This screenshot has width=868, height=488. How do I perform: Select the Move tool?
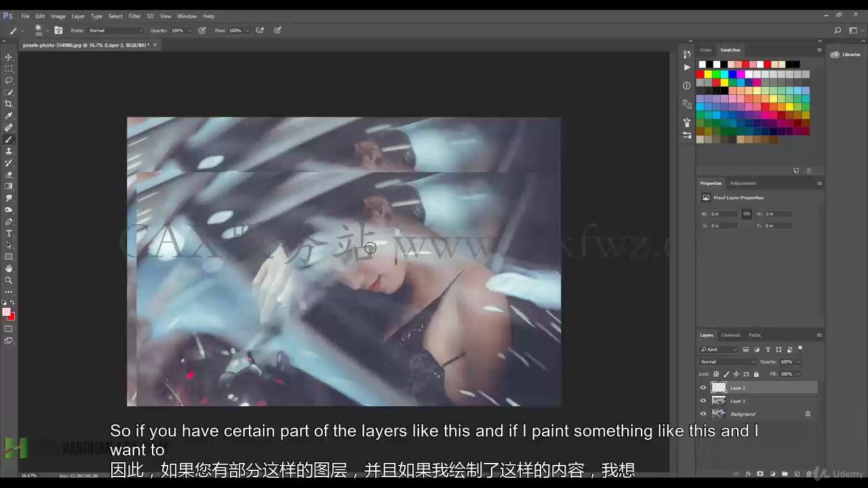point(9,57)
